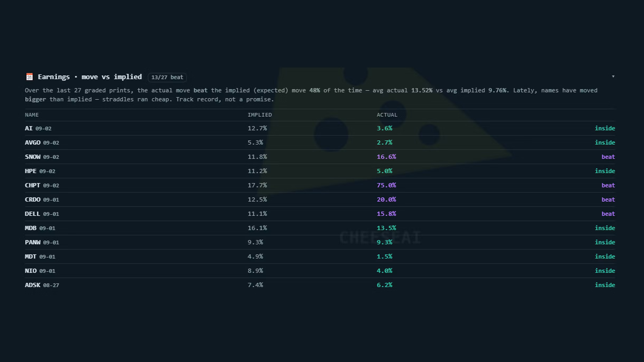Click HPE actual move value 5.0%
This screenshot has height=362, width=644.
384,171
